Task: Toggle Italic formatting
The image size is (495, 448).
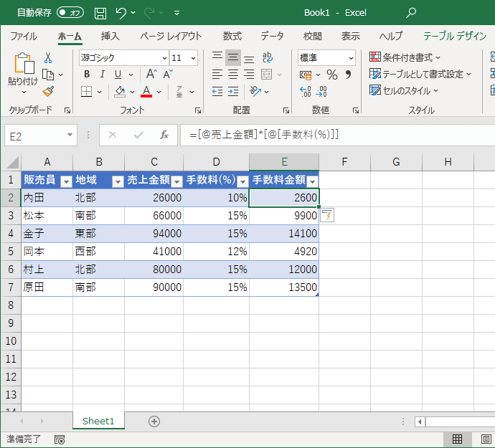Action: (x=102, y=75)
